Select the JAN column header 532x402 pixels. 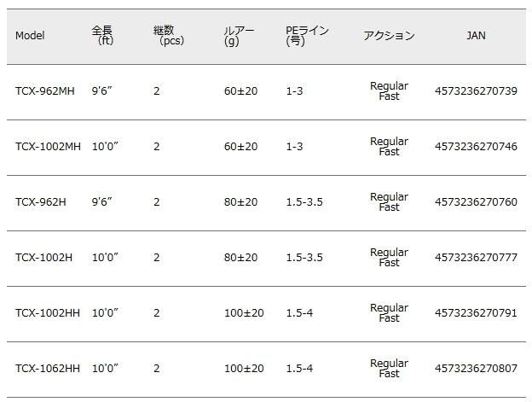click(476, 36)
